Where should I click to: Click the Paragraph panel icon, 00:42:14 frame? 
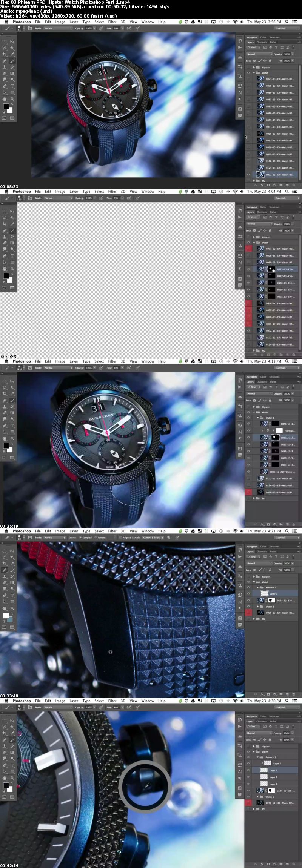pyautogui.click(x=240, y=778)
